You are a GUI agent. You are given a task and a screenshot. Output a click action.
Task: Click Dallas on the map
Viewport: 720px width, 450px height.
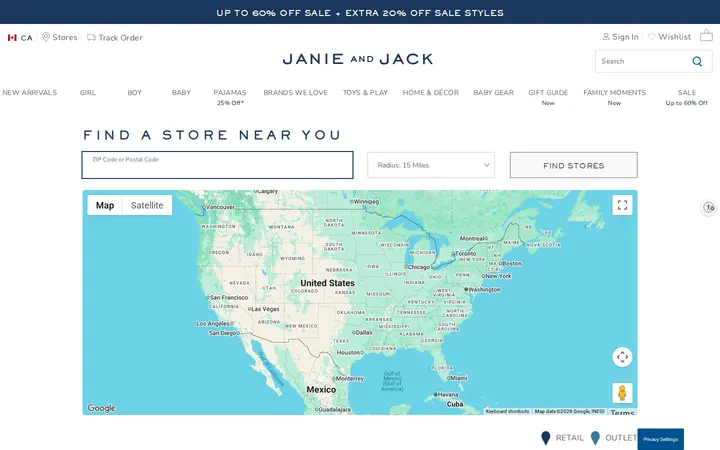[364, 332]
